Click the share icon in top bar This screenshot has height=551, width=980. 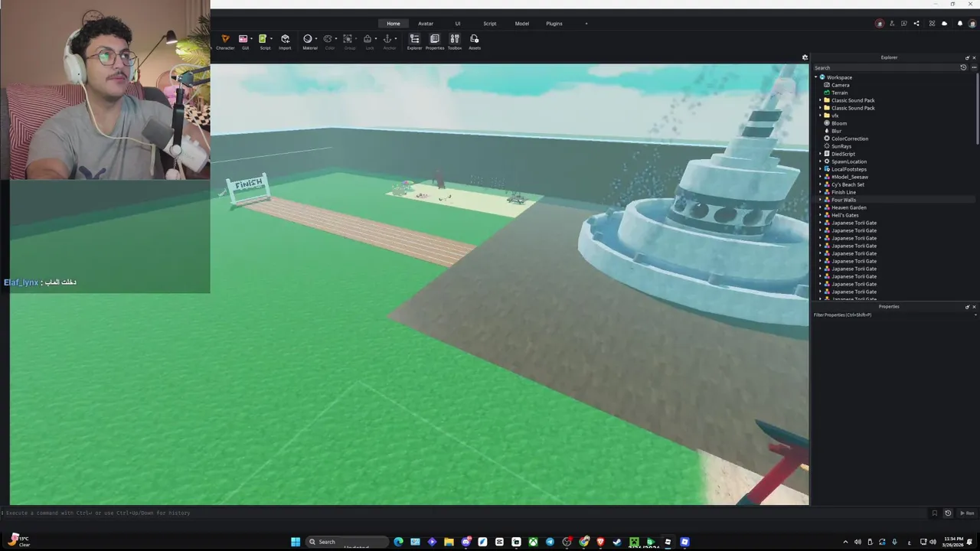(916, 24)
